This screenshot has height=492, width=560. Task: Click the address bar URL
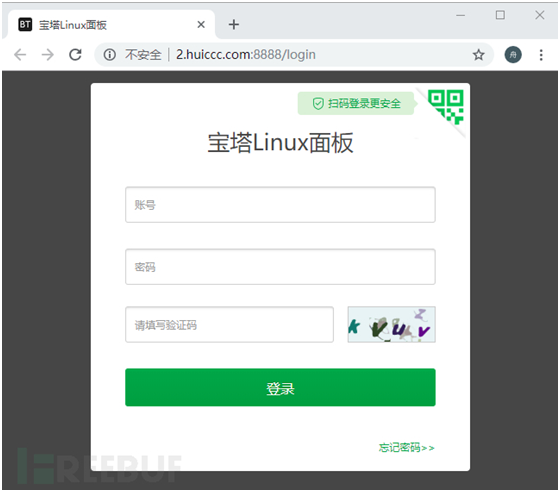pyautogui.click(x=246, y=55)
